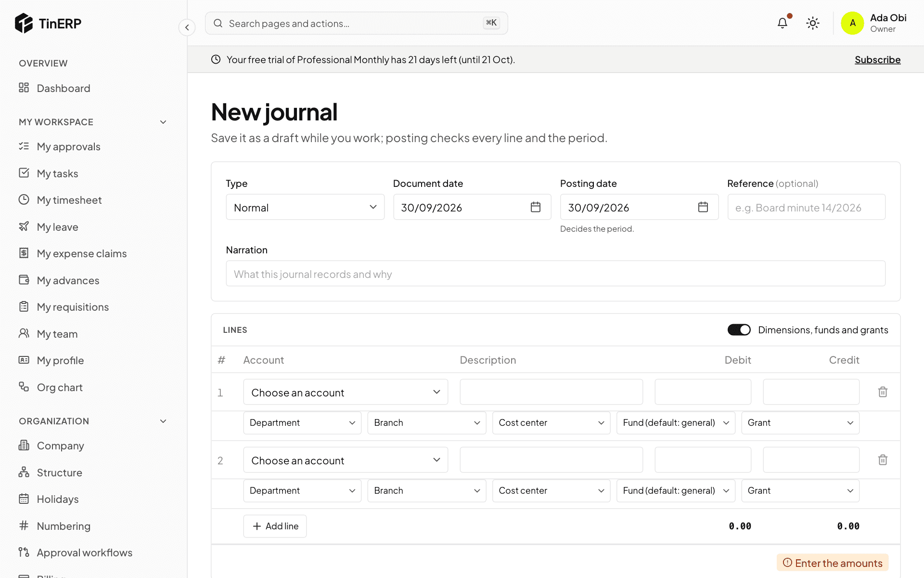The image size is (924, 578).
Task: Open line 1 Fund dropdown
Action: 676,423
